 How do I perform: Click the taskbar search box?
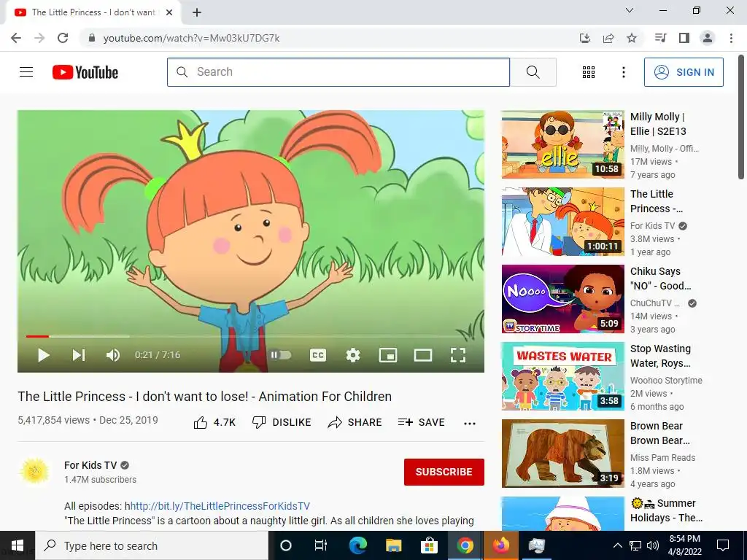152,545
